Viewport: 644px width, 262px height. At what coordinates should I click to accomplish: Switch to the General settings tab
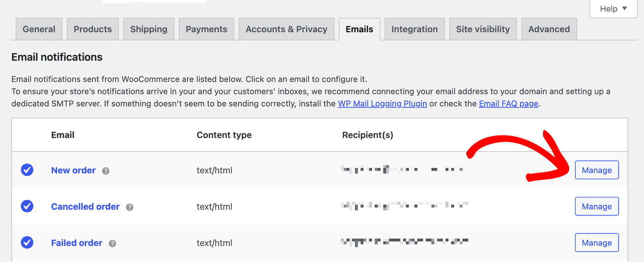pyautogui.click(x=39, y=29)
